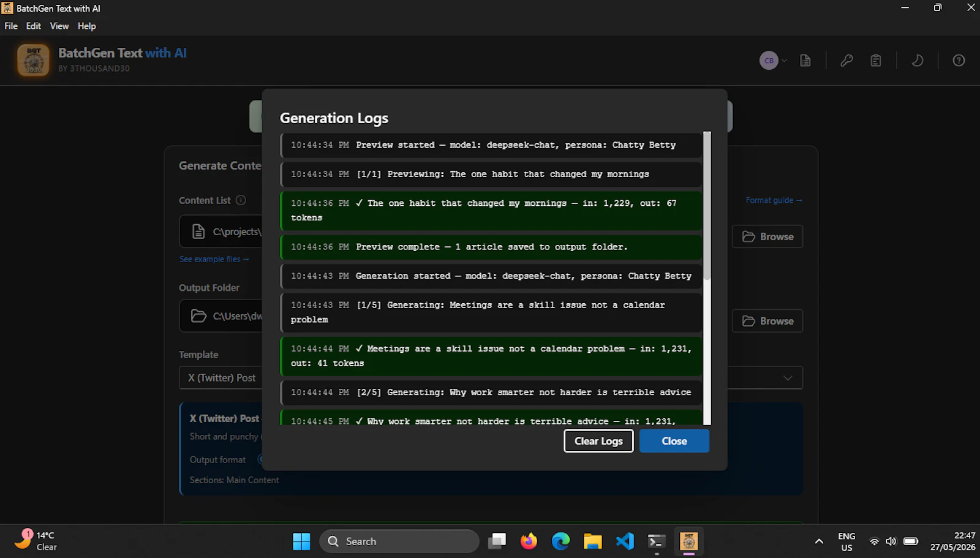Click the BatchGen app taskbar icon
The height and width of the screenshot is (558, 980).
pos(688,541)
